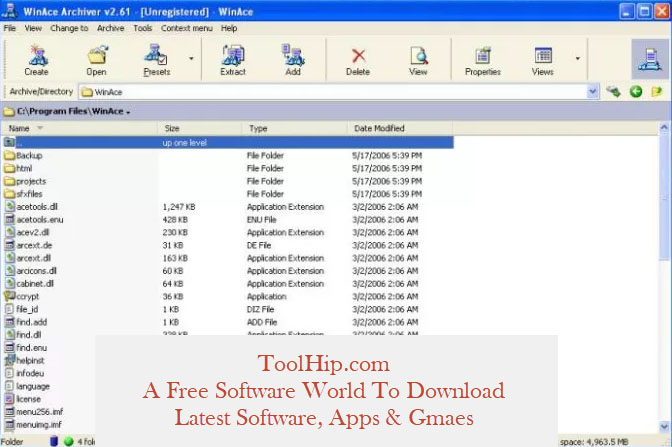672x447 pixels.
Task: Select the language file
Action: coord(33,386)
